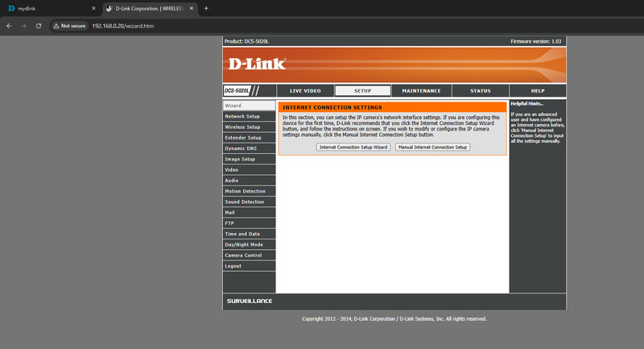Click the browser forward arrow
Viewport: 644px width, 349px height.
pos(23,26)
